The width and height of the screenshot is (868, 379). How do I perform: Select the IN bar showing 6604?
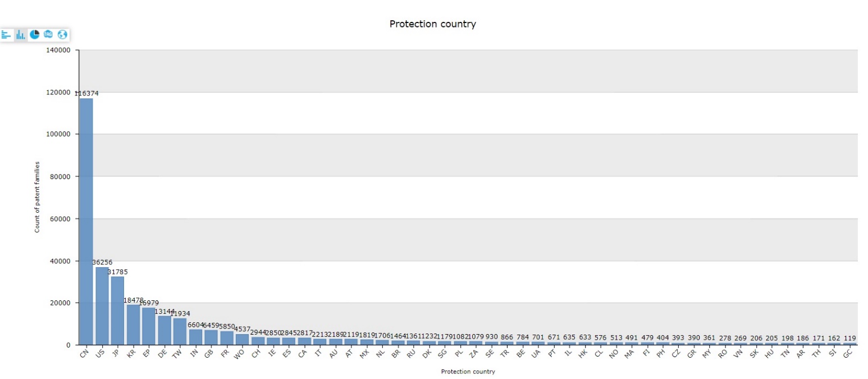point(195,337)
